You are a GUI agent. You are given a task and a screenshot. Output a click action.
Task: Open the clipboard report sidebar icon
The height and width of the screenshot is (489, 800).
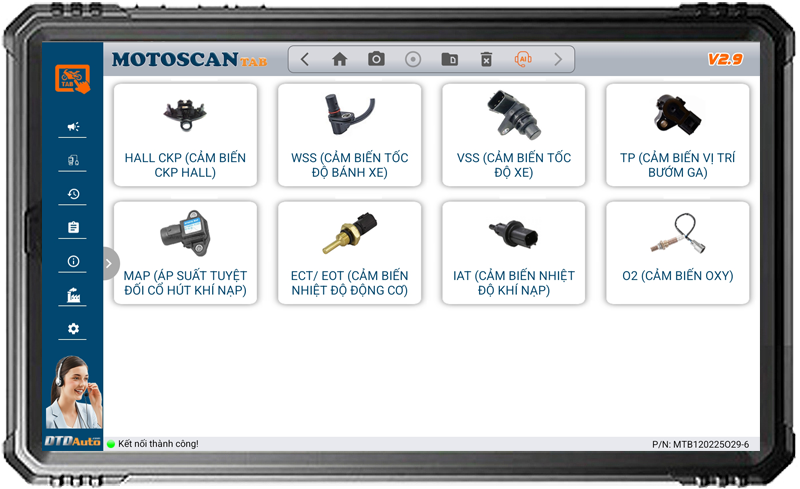coord(73,227)
